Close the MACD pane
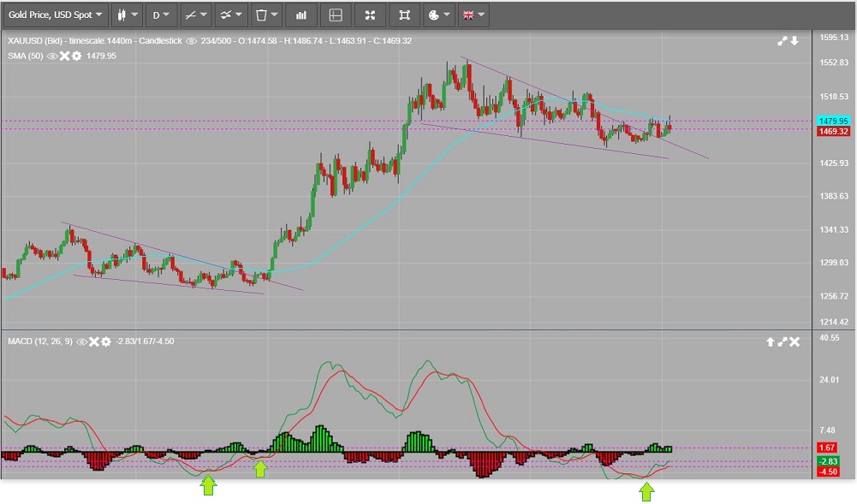Viewport: 857px width, 504px height. [795, 341]
